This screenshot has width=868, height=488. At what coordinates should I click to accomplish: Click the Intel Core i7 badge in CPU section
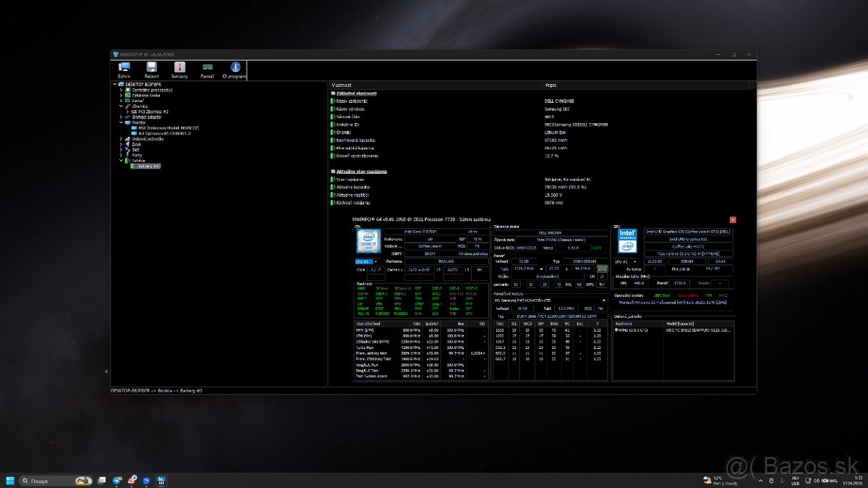click(368, 241)
